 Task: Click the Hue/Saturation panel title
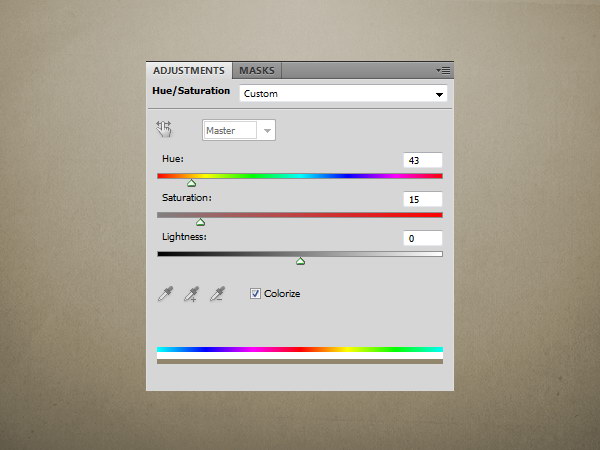191,92
